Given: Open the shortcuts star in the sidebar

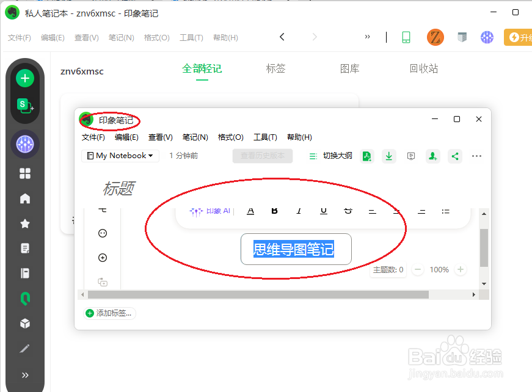Looking at the screenshot, I should [24, 223].
